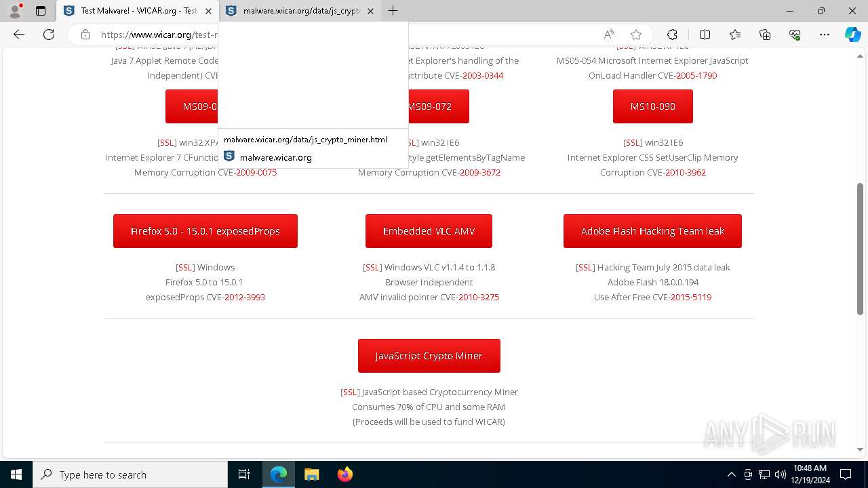This screenshot has height=488, width=868.
Task: Open CVE-2003-0344 link
Action: pos(482,75)
